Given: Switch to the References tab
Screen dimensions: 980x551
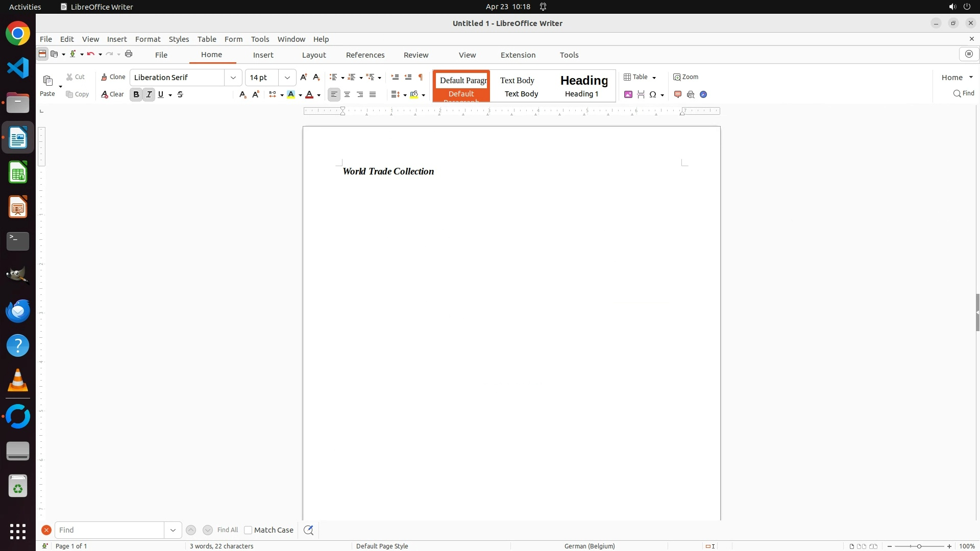Looking at the screenshot, I should pyautogui.click(x=365, y=55).
